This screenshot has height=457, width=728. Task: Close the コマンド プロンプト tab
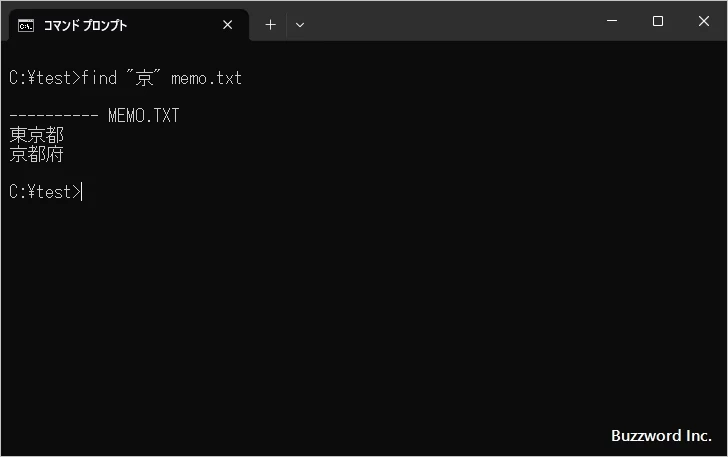pos(227,25)
